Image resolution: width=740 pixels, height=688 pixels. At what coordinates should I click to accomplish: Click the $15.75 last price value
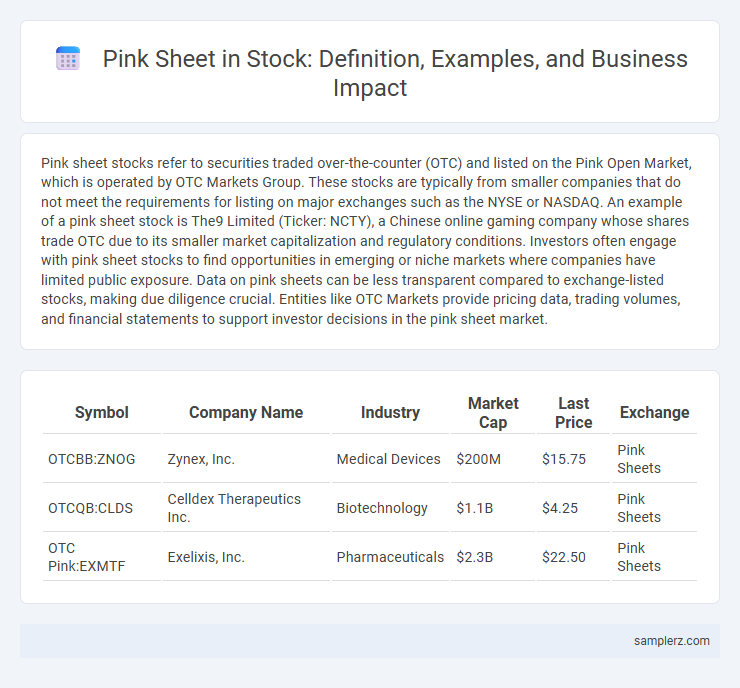point(563,459)
